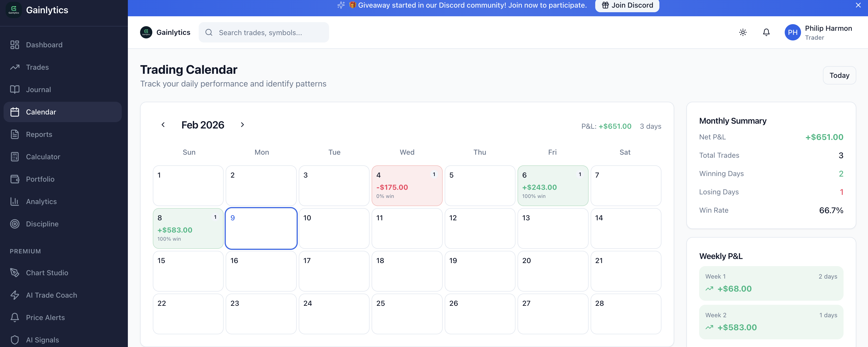This screenshot has height=347, width=868.
Task: Open Calculator from sidebar icon
Action: (15, 157)
